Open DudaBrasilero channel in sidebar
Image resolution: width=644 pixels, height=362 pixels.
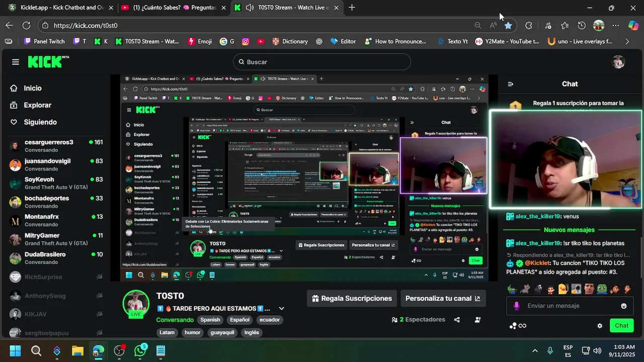pos(56,258)
